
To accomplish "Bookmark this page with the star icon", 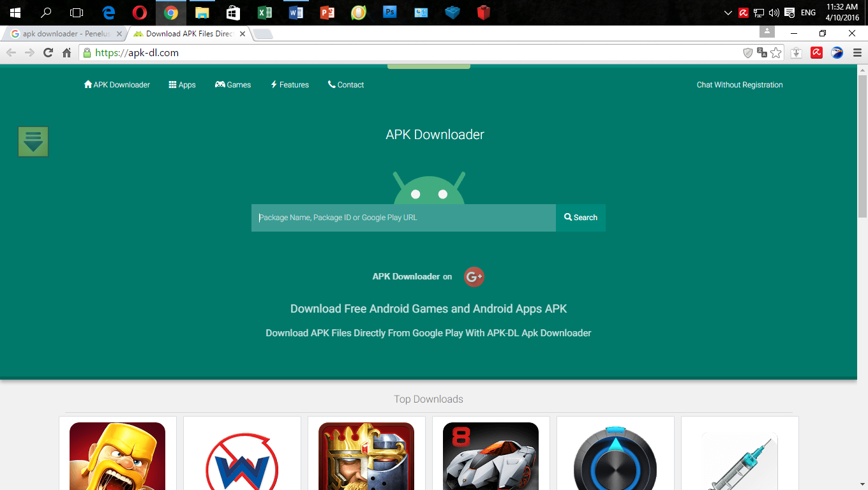I will (776, 53).
